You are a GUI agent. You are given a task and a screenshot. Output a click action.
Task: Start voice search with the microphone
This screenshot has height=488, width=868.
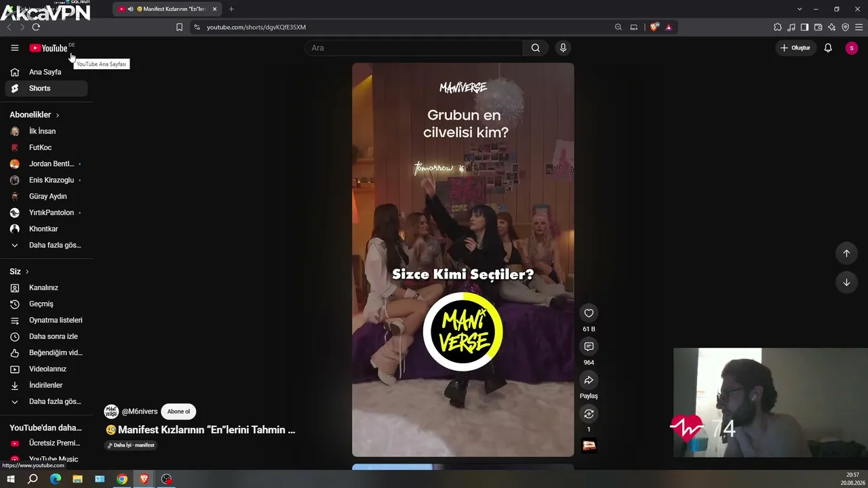563,48
